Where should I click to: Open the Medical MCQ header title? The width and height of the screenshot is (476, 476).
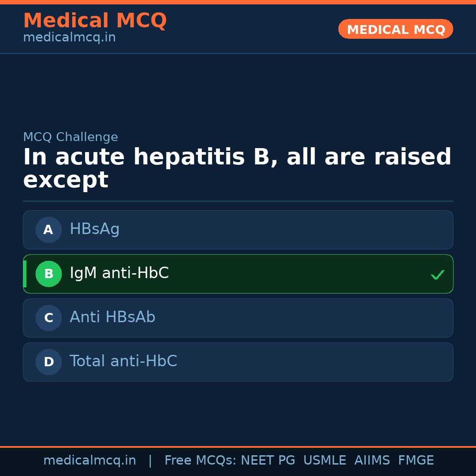95,21
